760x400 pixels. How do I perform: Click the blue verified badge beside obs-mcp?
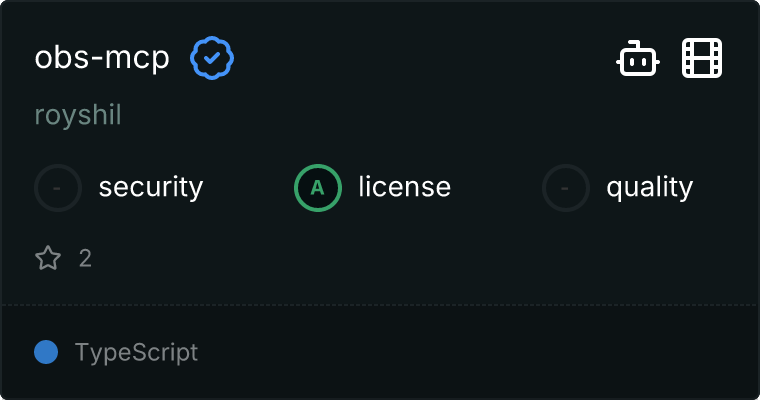212,59
